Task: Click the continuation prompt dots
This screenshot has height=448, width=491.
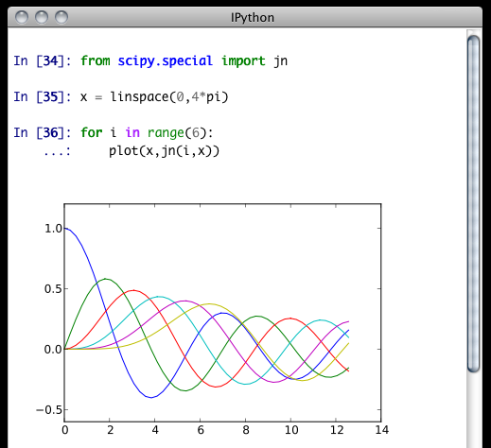Action: pos(58,152)
